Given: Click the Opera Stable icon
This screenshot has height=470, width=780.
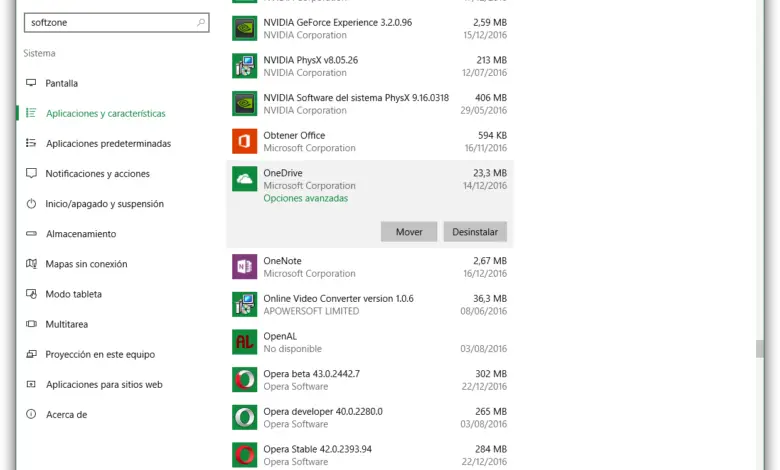Looking at the screenshot, I should click(244, 455).
